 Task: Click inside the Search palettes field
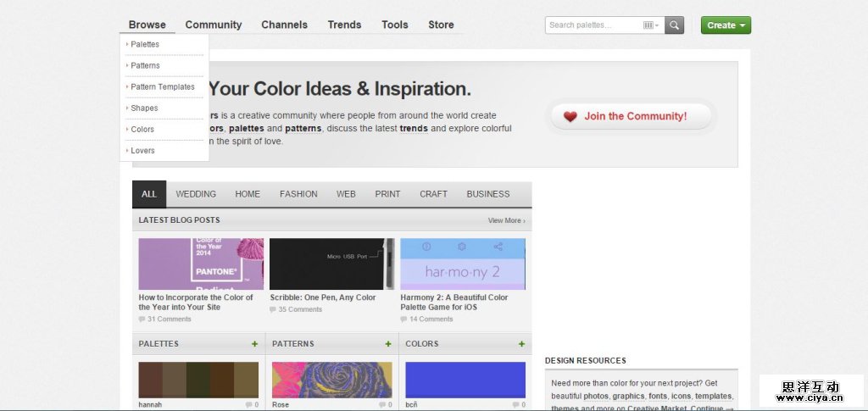coord(593,25)
